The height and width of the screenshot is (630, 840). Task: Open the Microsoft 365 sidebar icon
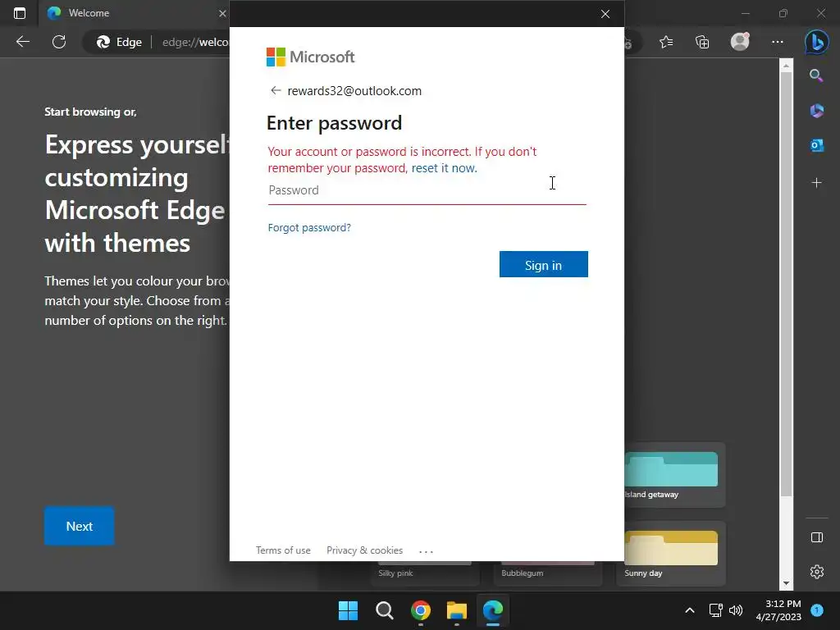click(x=816, y=111)
